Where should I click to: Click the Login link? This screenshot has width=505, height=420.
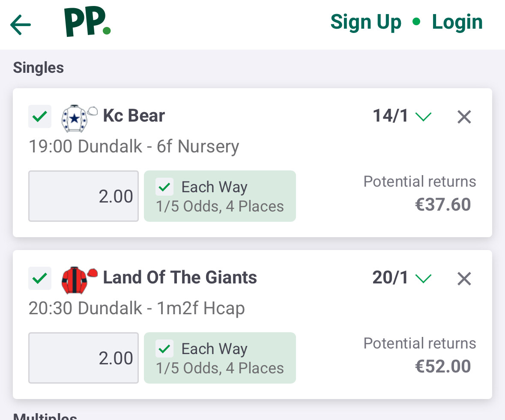click(x=457, y=22)
